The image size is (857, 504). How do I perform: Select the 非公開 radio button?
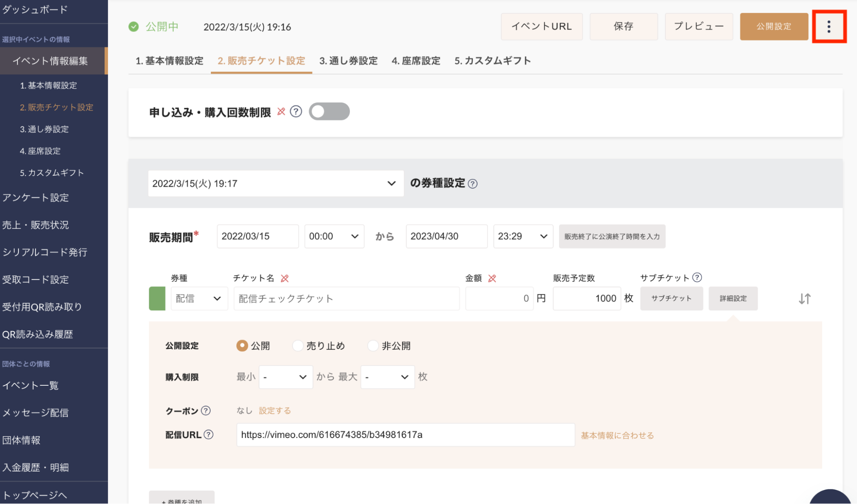373,345
